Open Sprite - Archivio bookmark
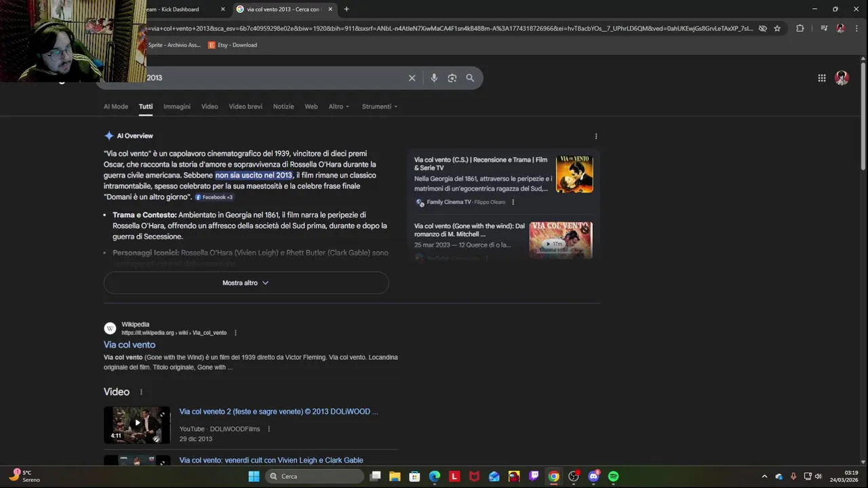The height and width of the screenshot is (488, 868). (174, 45)
